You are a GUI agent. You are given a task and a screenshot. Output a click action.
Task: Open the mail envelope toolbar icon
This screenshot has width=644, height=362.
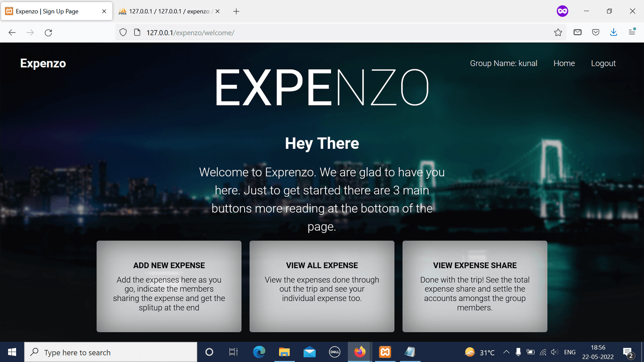tap(577, 32)
